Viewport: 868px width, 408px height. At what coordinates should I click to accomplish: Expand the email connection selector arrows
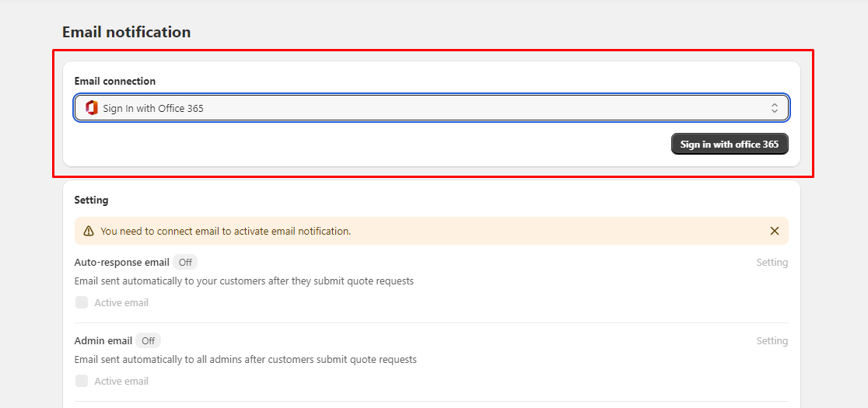tap(774, 108)
